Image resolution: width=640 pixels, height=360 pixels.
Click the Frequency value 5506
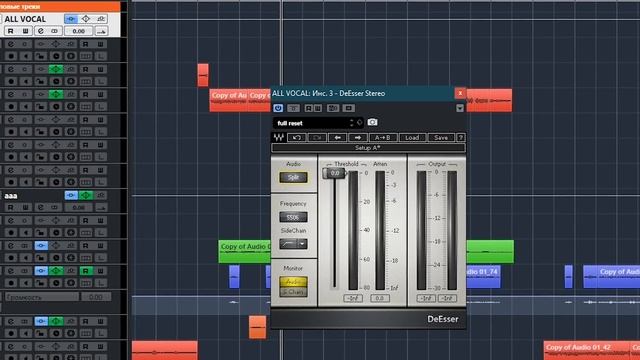coord(293,217)
